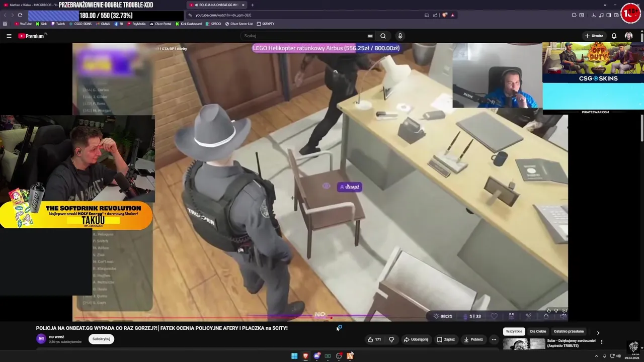The width and height of the screenshot is (644, 362).
Task: Download video with the Pobierz button
Action: coord(473,339)
